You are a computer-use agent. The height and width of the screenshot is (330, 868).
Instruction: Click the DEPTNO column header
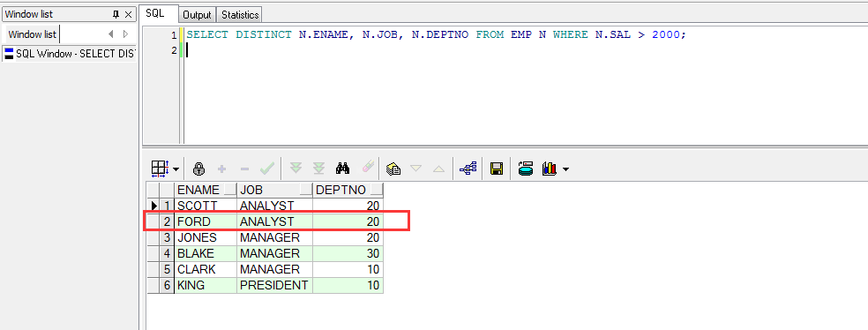click(348, 190)
